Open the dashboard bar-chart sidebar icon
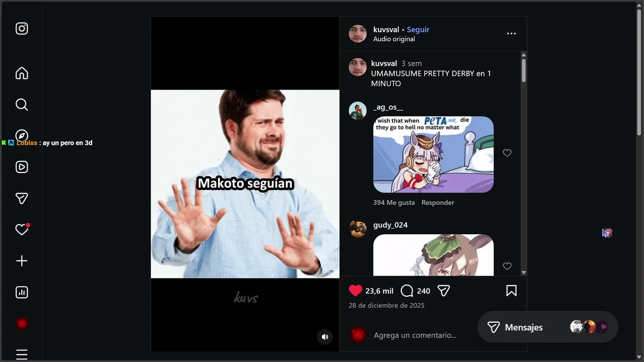 tap(22, 292)
